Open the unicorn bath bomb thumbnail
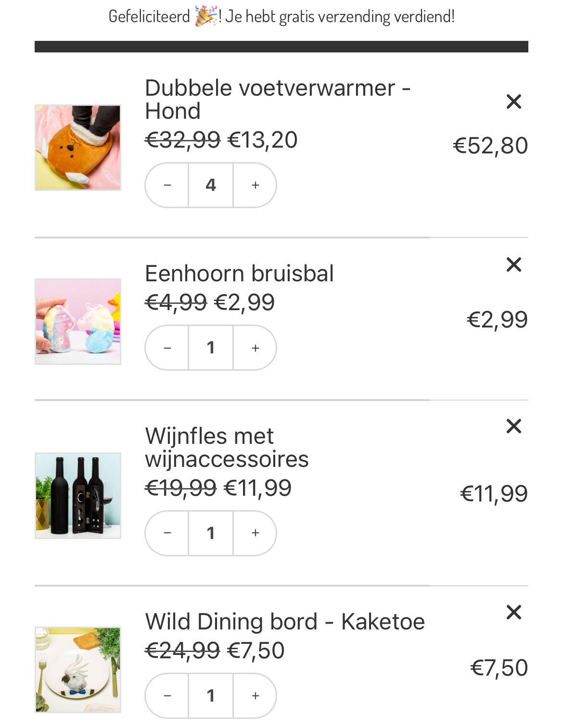The image size is (563, 728). click(x=78, y=322)
